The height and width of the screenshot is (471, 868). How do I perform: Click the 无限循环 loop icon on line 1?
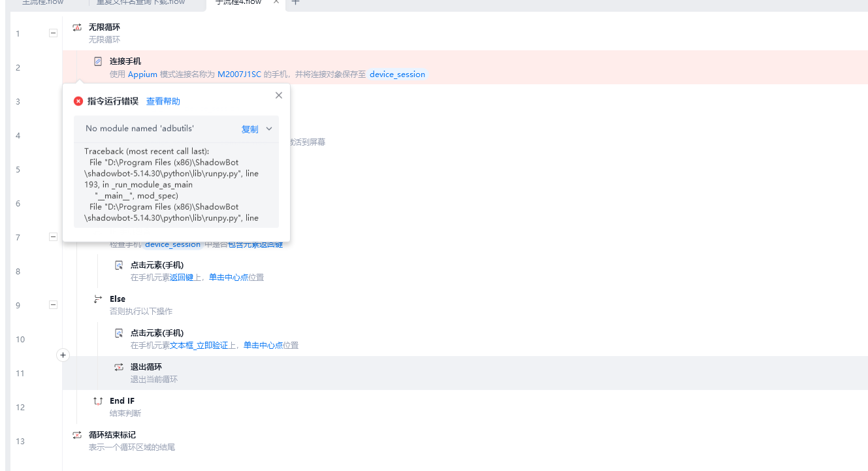point(77,27)
